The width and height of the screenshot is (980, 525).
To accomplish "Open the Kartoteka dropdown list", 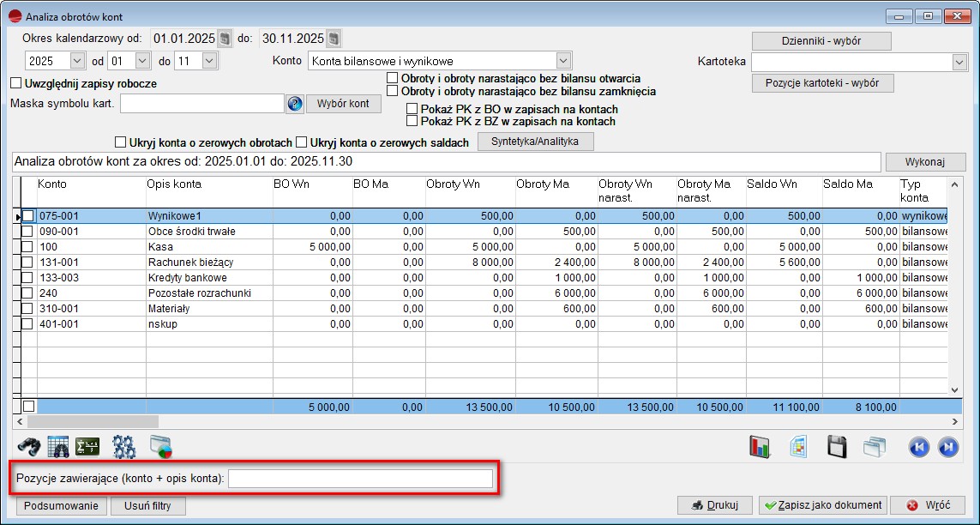I will click(959, 62).
